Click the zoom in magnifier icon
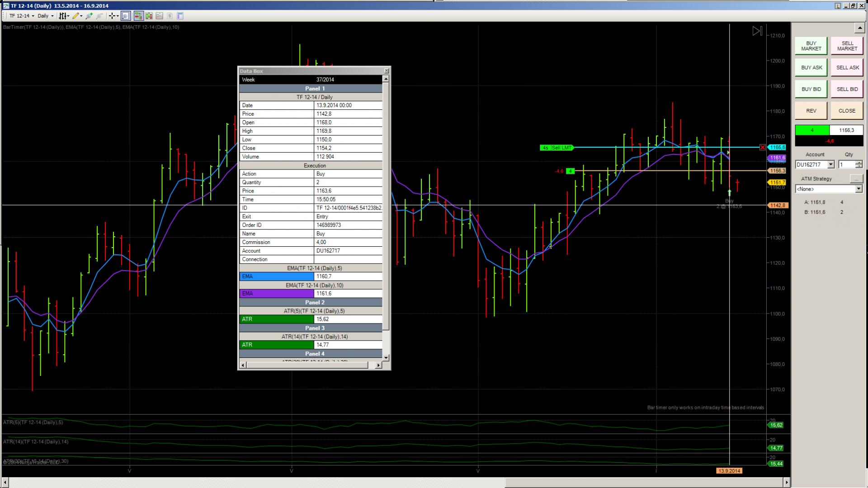 click(x=89, y=16)
